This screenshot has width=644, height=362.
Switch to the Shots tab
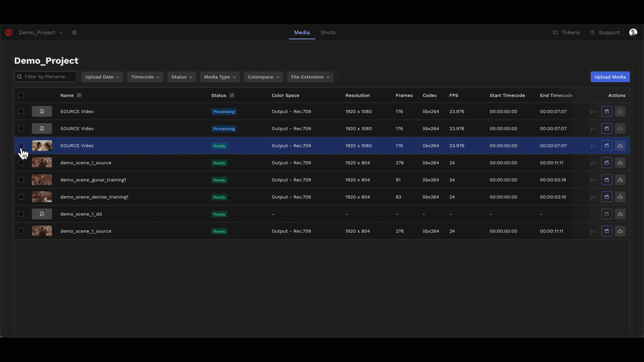click(328, 33)
